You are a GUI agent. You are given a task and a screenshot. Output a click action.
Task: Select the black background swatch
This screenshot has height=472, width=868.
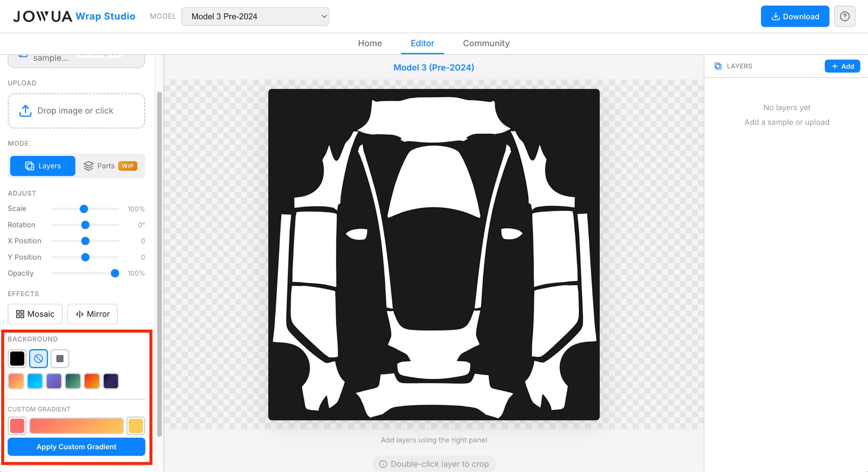click(x=17, y=359)
